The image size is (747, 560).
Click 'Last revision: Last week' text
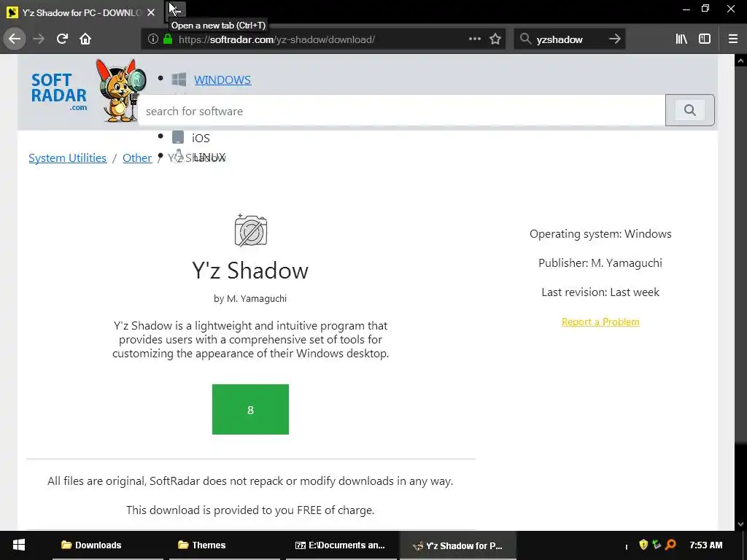[x=600, y=292]
